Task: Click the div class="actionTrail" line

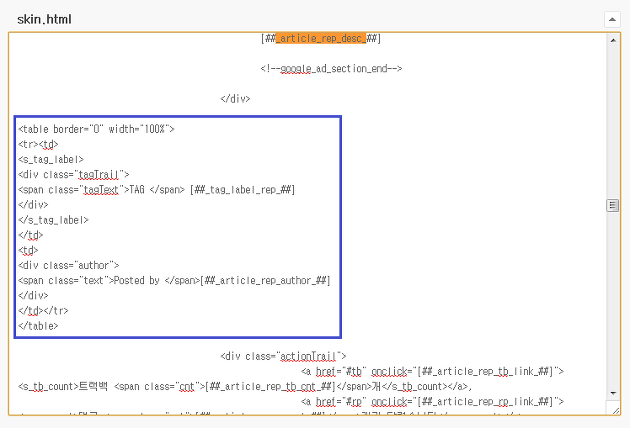Action: point(283,356)
